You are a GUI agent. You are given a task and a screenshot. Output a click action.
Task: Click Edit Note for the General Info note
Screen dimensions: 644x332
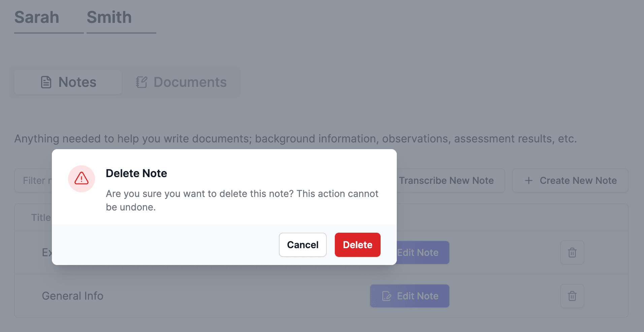click(410, 296)
